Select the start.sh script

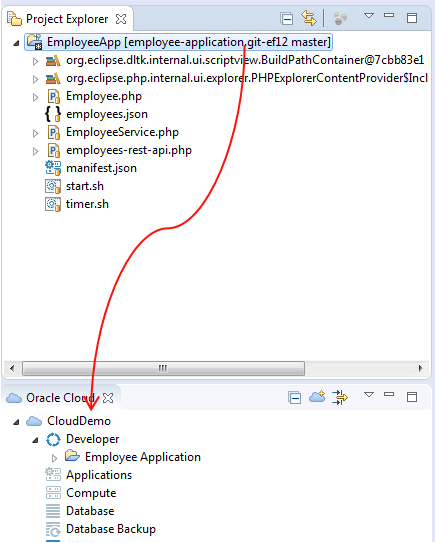tap(85, 186)
